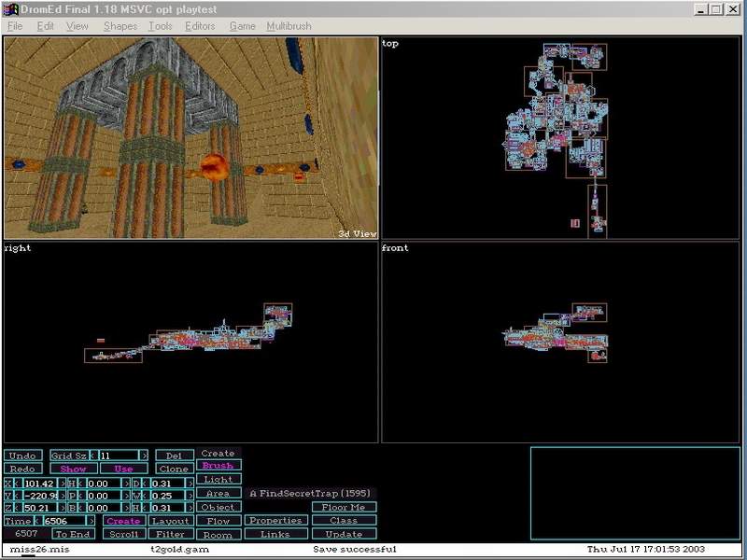Open the object Links
Screen dimensions: 747x560
pyautogui.click(x=276, y=534)
